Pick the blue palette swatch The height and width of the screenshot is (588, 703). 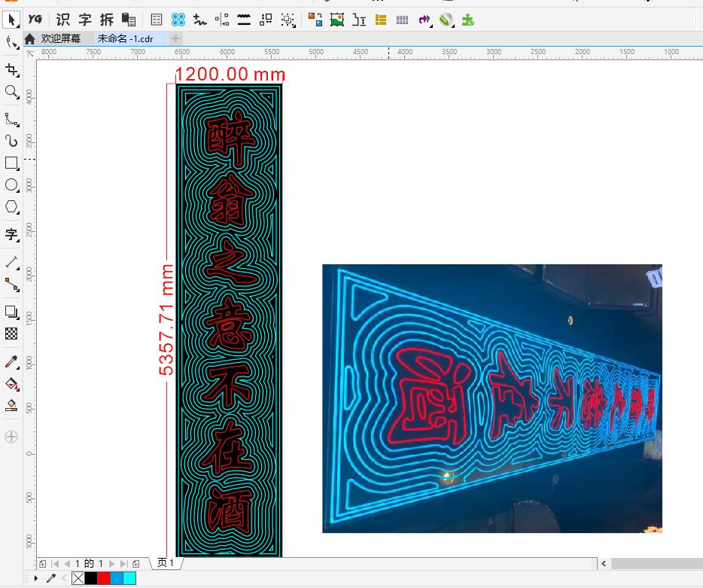117,578
